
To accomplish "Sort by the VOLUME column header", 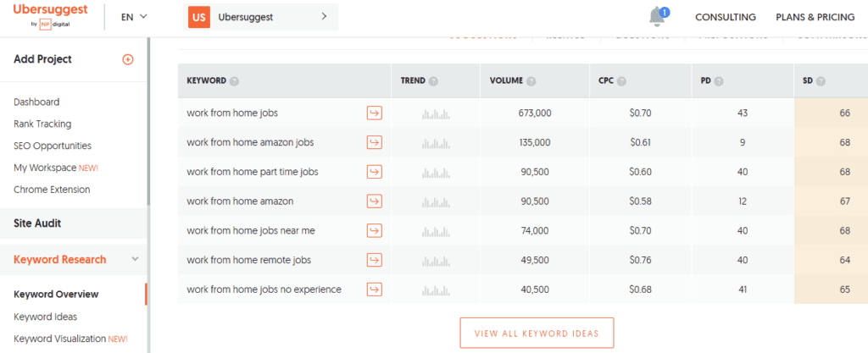I will [506, 81].
